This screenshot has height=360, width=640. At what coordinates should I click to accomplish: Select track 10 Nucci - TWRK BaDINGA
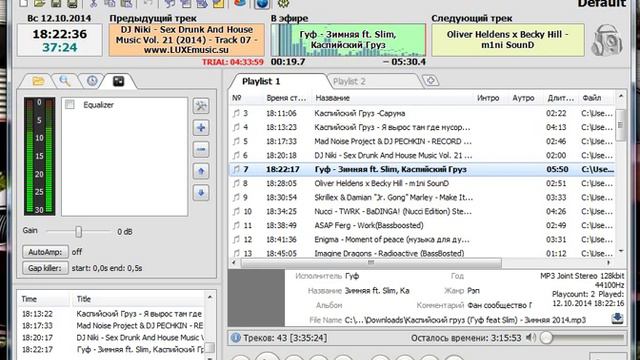pos(422,211)
